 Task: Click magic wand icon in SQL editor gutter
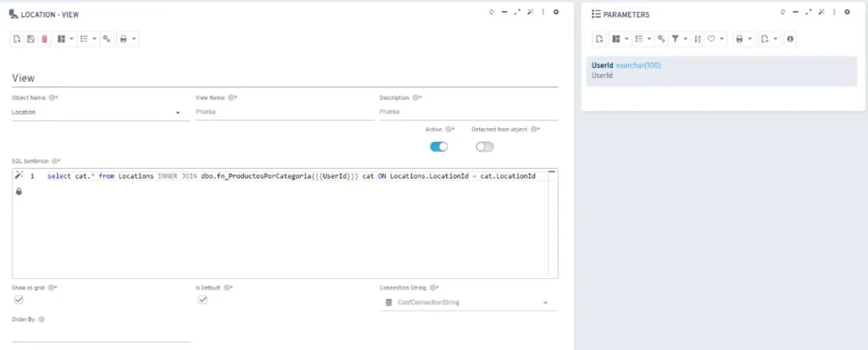pyautogui.click(x=19, y=175)
